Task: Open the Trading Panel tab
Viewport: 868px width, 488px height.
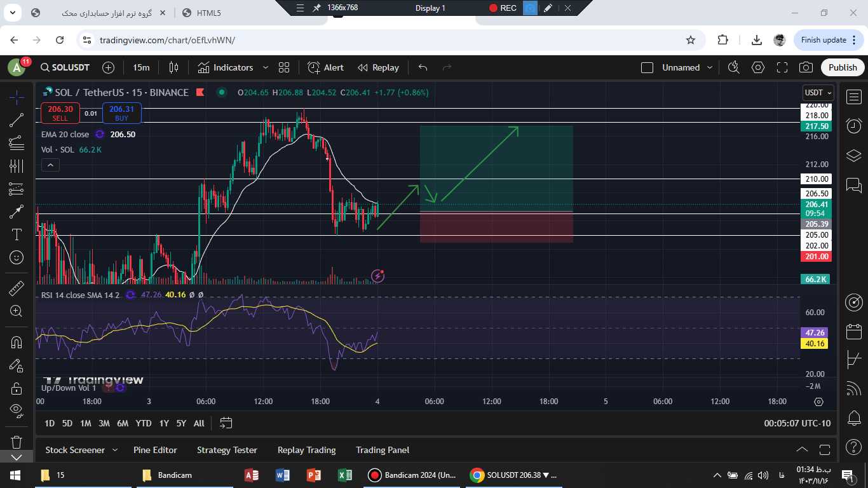Action: click(x=383, y=450)
